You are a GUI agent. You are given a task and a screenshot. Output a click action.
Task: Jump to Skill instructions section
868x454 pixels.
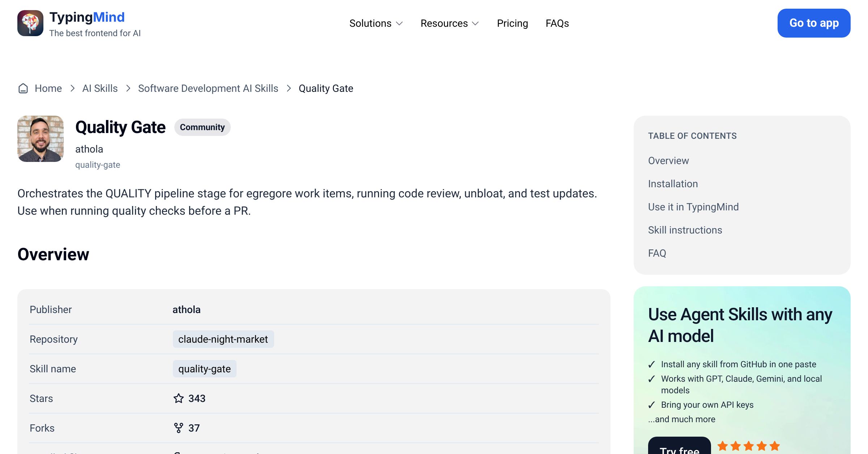coord(685,230)
